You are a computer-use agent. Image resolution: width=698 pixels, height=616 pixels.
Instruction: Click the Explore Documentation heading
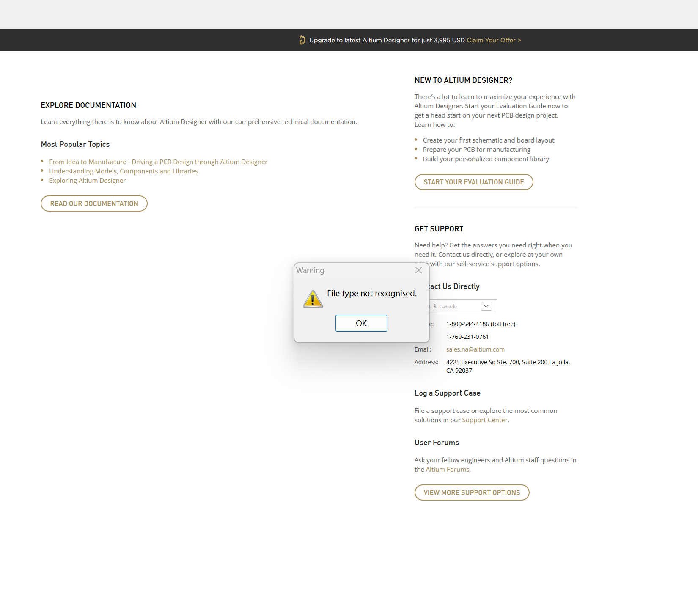click(x=88, y=105)
